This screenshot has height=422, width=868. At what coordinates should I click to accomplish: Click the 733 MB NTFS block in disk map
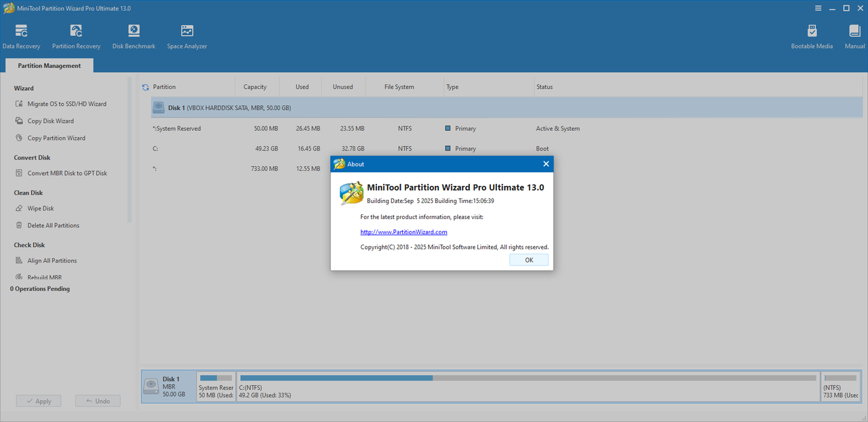click(x=841, y=387)
